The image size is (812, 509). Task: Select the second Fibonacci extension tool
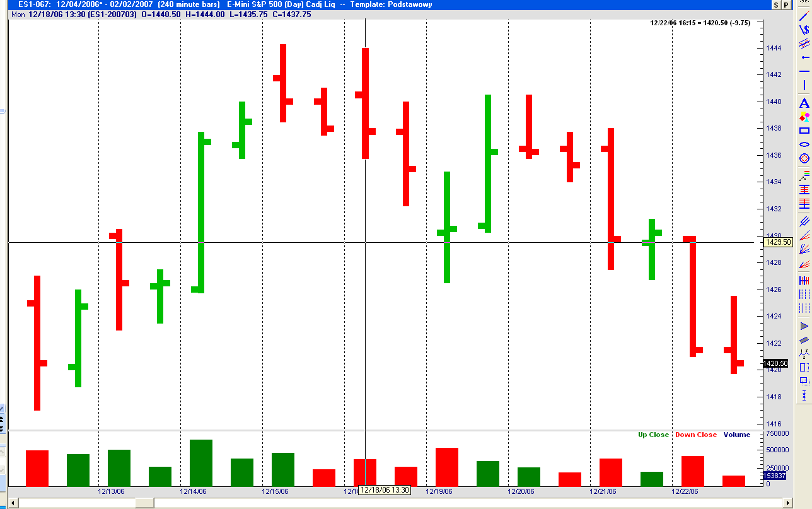pyautogui.click(x=804, y=204)
